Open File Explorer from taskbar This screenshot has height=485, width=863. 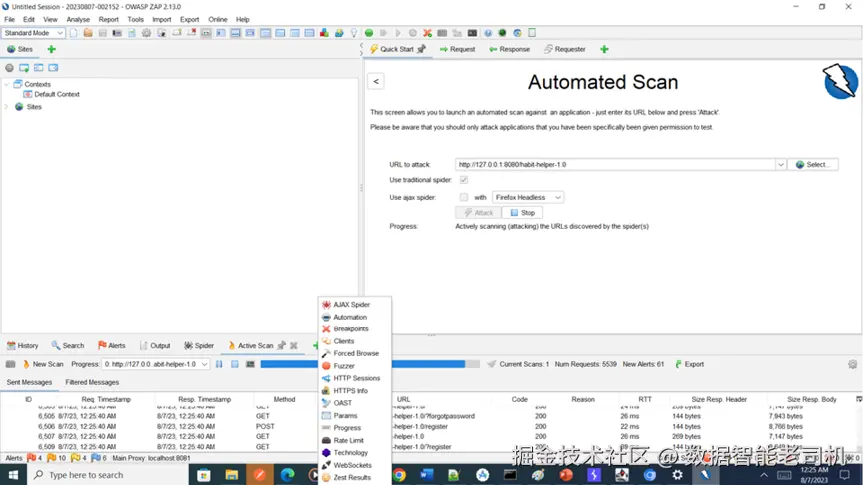231,475
